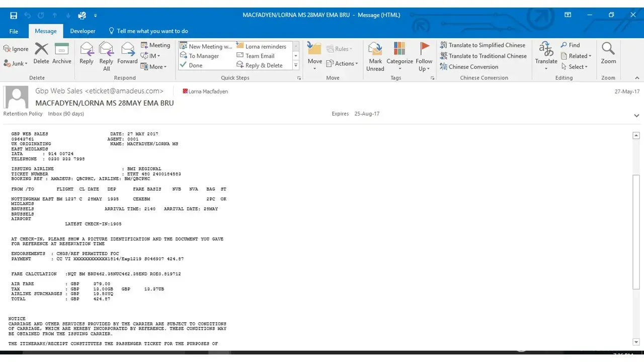Expand the More respond options
This screenshot has width=644, height=362.
(x=153, y=66)
